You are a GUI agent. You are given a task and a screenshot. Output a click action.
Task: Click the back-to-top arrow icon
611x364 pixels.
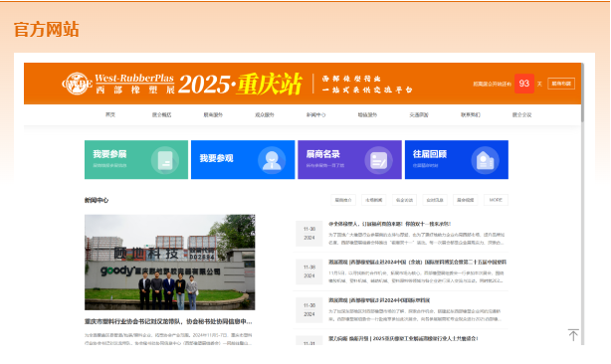point(573,335)
